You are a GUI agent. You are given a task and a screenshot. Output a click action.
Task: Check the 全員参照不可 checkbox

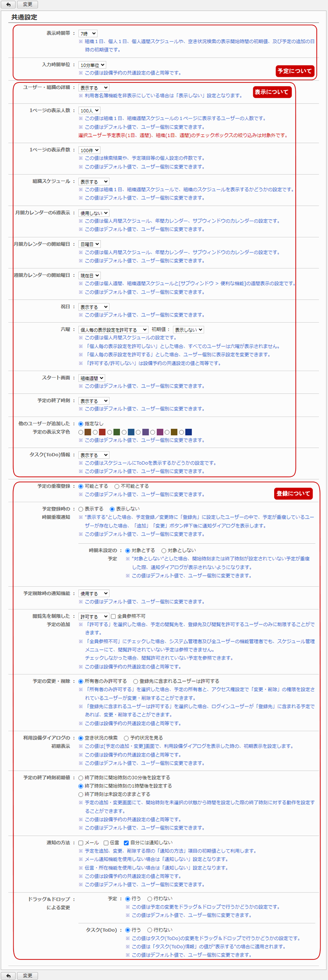tap(113, 616)
